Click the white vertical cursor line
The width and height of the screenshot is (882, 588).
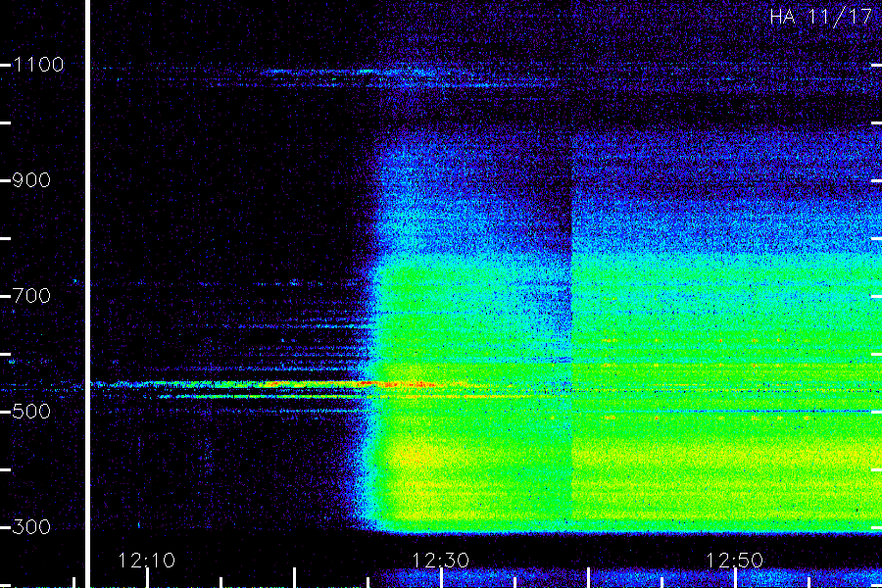pyautogui.click(x=88, y=294)
